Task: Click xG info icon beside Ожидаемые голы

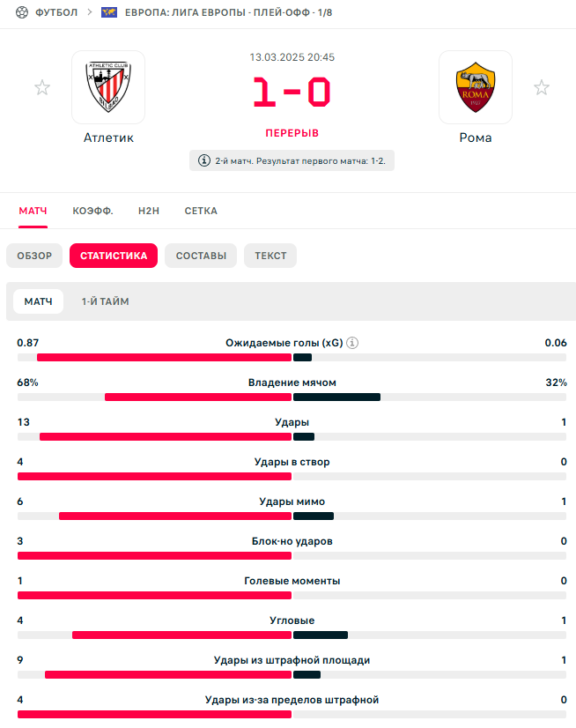Action: [354, 343]
